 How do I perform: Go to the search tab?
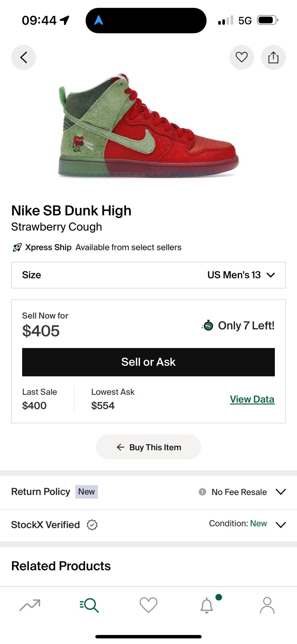tap(89, 605)
